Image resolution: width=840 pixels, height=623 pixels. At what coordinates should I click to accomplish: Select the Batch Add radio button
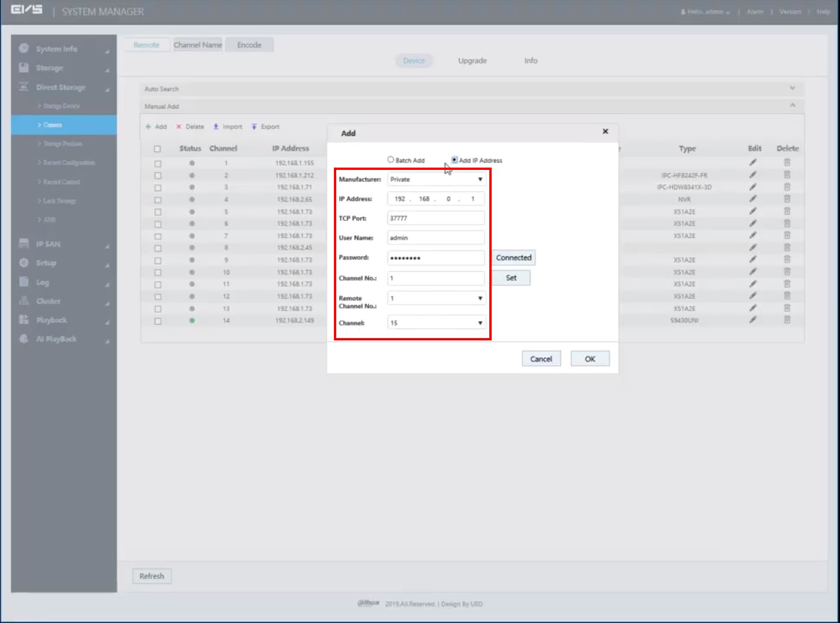[x=391, y=160]
